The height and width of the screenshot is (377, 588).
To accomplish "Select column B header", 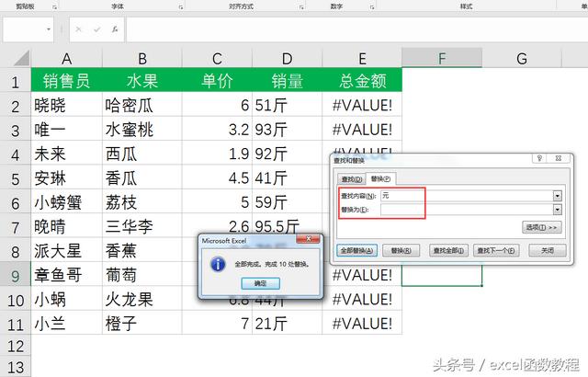I will [x=142, y=59].
